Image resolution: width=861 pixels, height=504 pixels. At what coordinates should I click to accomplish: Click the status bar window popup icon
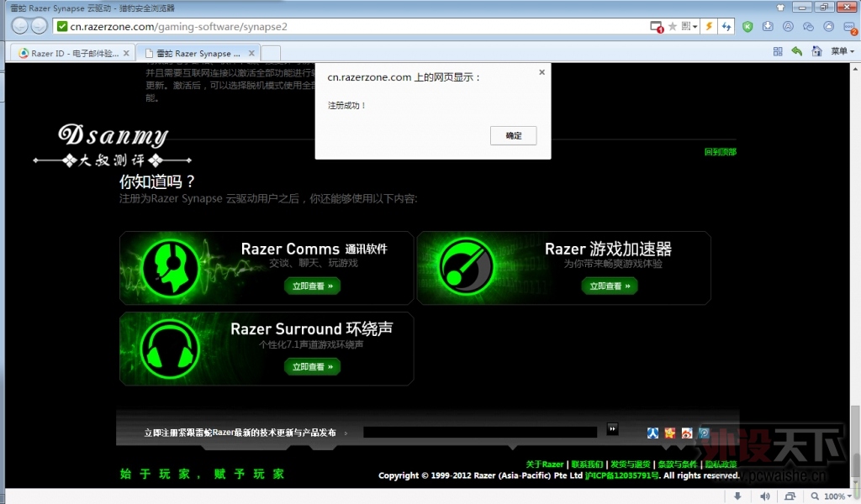click(x=790, y=496)
